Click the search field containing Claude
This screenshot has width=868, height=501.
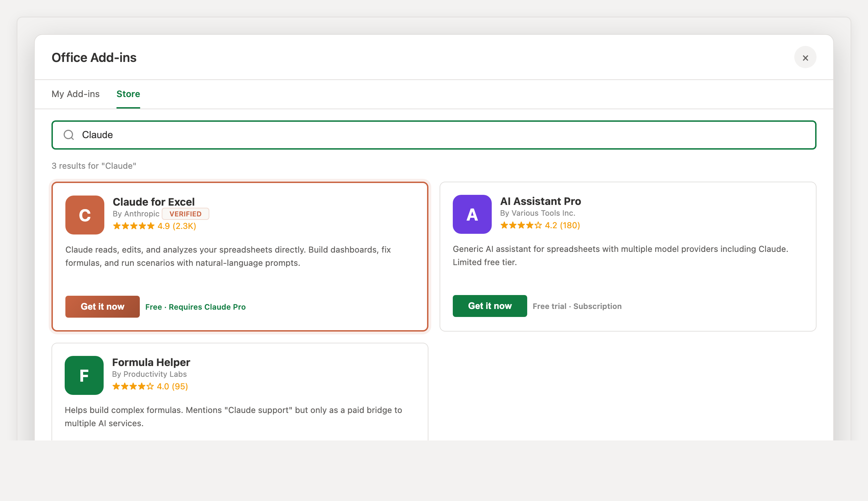pos(434,135)
